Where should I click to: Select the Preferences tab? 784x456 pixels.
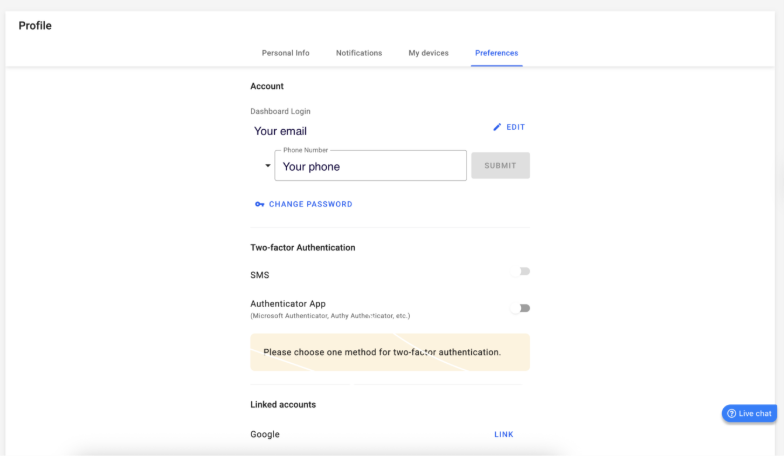click(x=497, y=53)
